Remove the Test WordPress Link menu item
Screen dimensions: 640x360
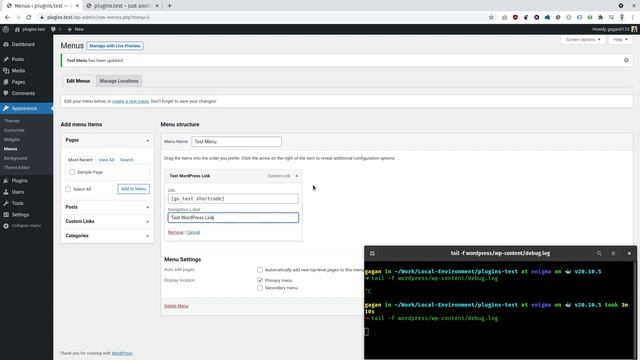click(x=176, y=232)
